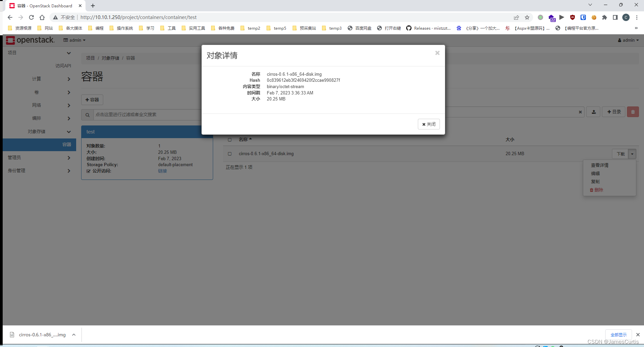Click the browser forward arrow

pyautogui.click(x=21, y=17)
